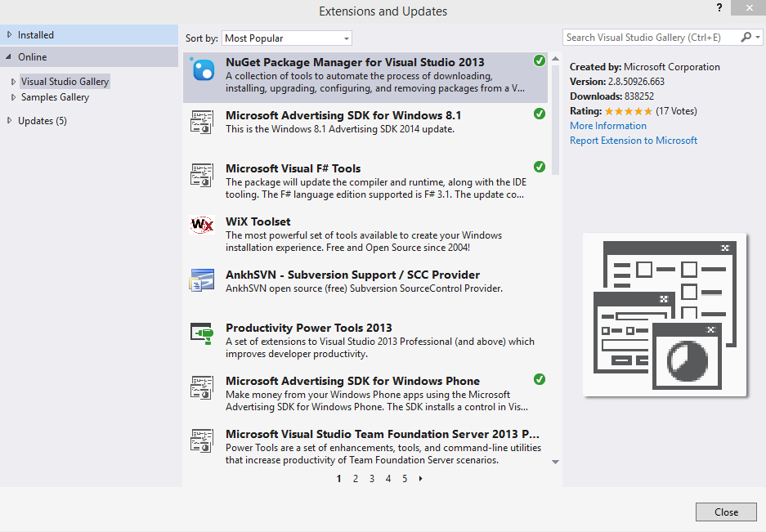Click the AnkhSVN extension icon
766x532 pixels.
202,280
